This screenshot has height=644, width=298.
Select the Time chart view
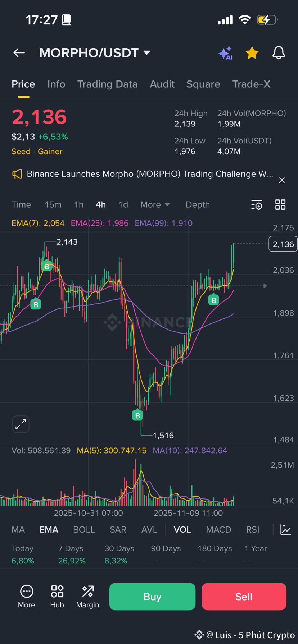(x=21, y=205)
